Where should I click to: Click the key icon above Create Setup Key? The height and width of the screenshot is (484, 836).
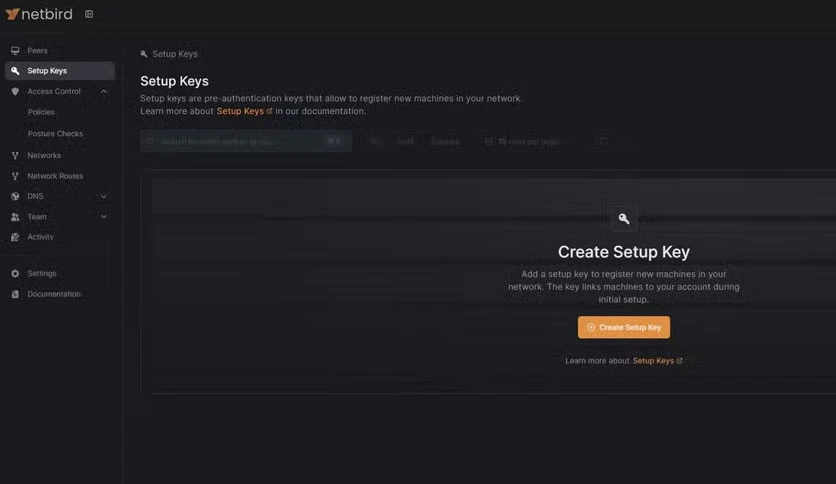coord(624,219)
